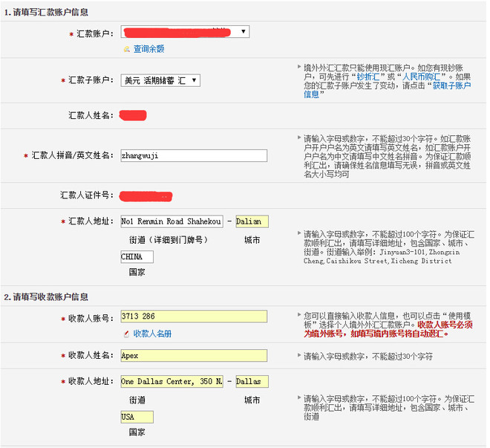
Task: Open the 钞折汇 link
Action: point(367,77)
